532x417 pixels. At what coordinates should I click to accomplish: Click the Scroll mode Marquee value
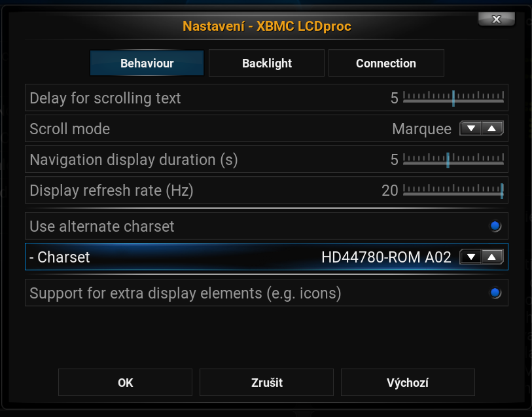coord(421,129)
